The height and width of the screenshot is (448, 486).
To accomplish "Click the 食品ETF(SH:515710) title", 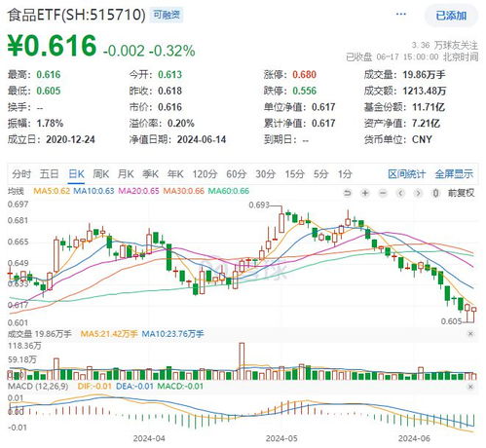I will [x=77, y=15].
